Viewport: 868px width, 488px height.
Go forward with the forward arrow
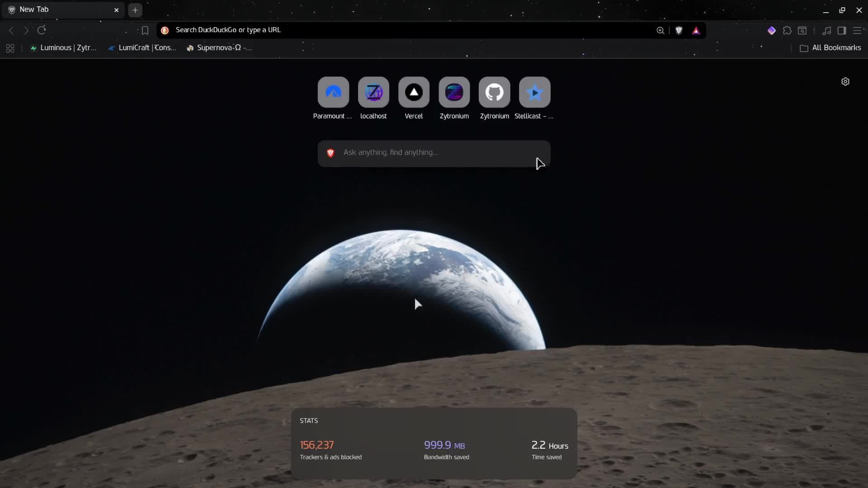click(x=26, y=30)
